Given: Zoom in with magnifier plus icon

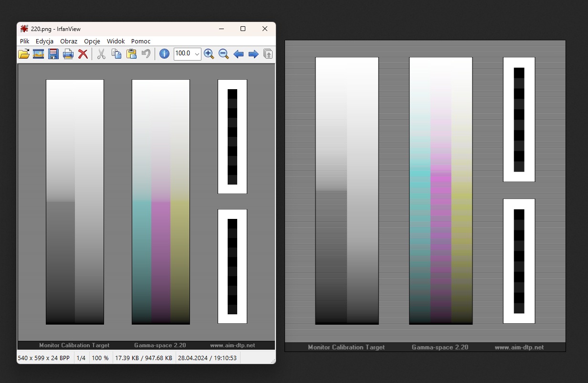Looking at the screenshot, I should 209,54.
